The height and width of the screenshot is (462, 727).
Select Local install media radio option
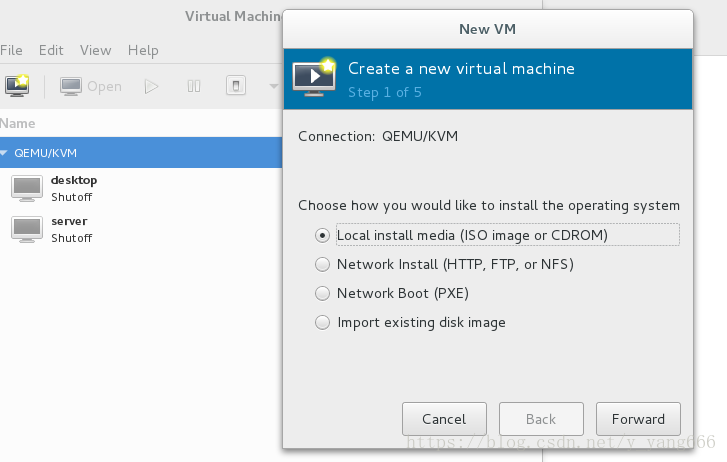322,235
